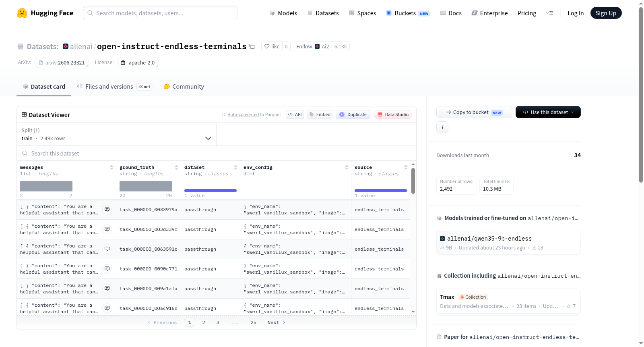This screenshot has height=347, width=644.
Task: Click the env_config cell for task_000000_003d339f
Action: tap(295, 229)
